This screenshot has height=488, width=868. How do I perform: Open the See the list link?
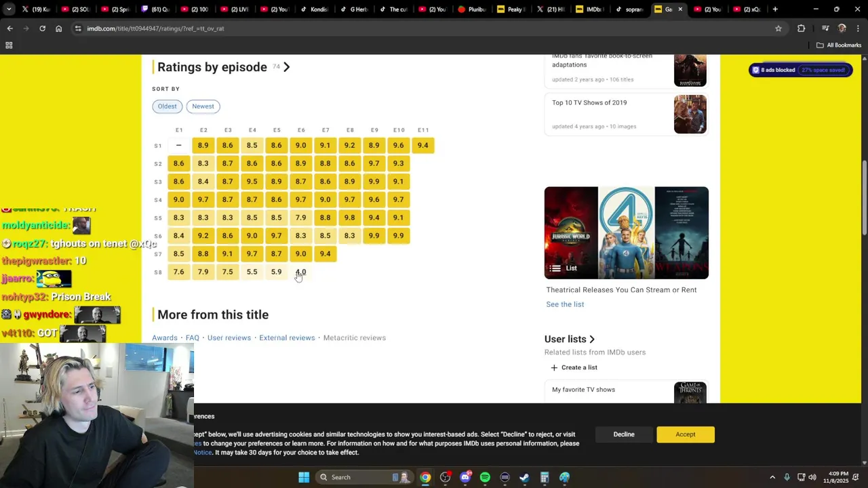tap(565, 304)
